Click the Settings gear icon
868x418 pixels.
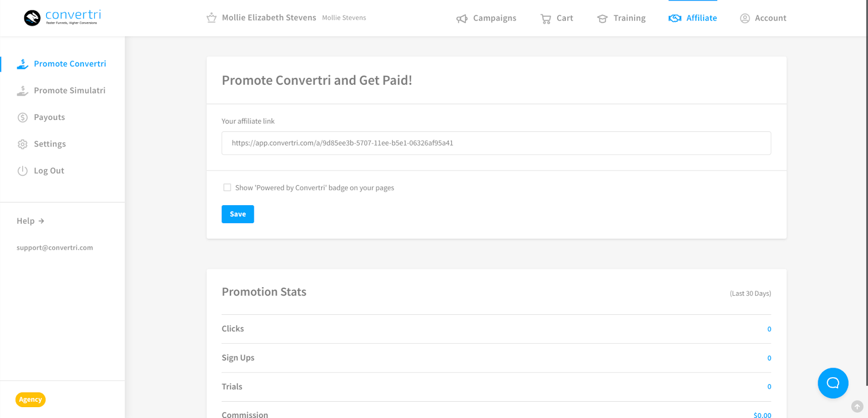[22, 144]
